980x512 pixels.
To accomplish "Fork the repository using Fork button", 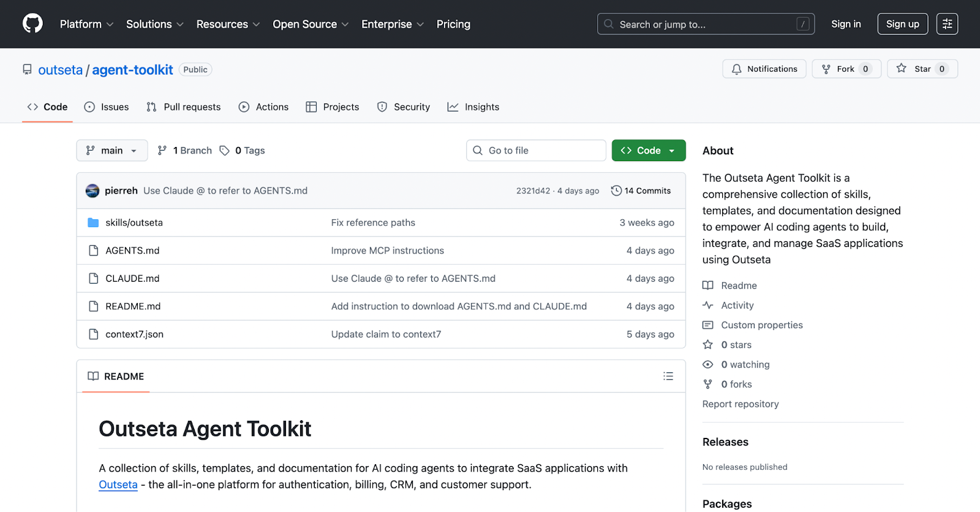I will [x=846, y=69].
